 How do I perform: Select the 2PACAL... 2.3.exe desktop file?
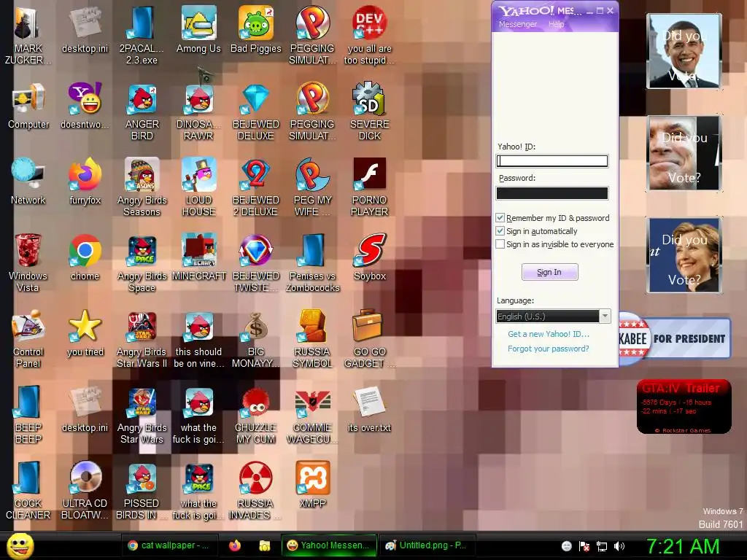(x=142, y=36)
